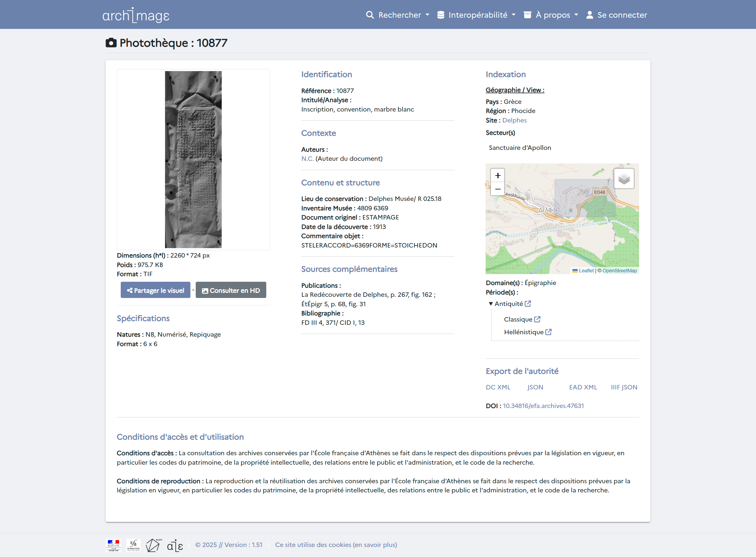
Task: Click the EFA logo in the footer
Action: [133, 545]
